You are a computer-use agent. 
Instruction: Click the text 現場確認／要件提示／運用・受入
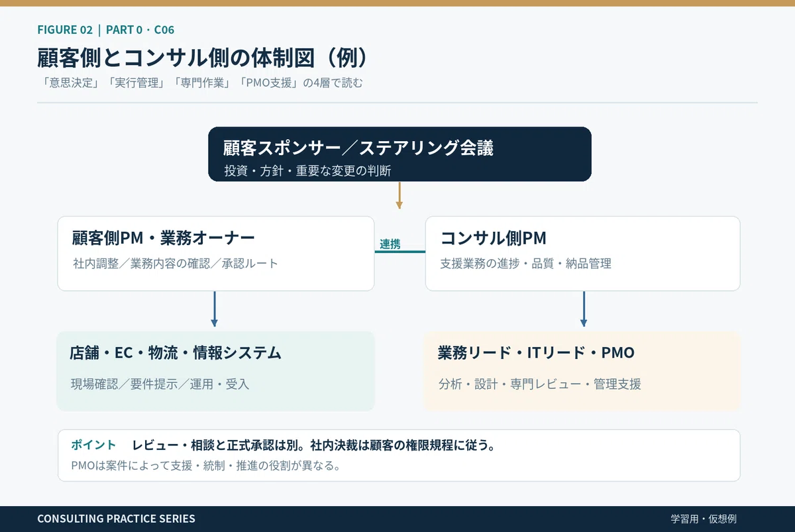tap(160, 384)
